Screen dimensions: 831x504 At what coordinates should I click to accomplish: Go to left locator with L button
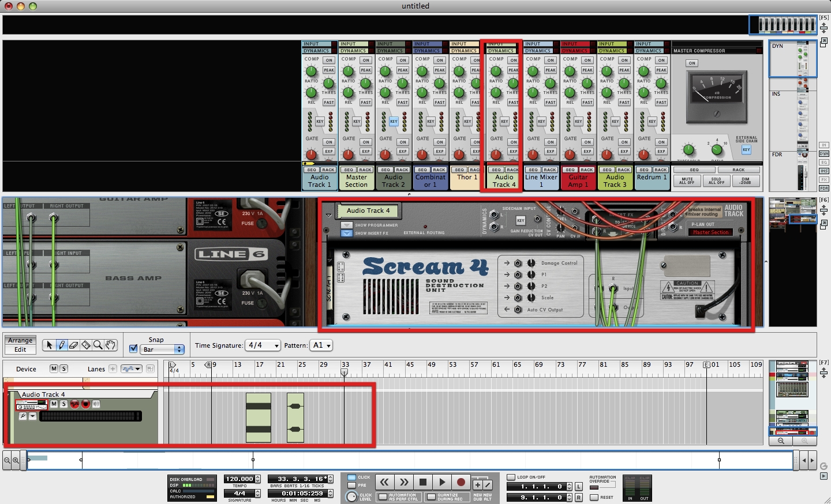coord(579,487)
